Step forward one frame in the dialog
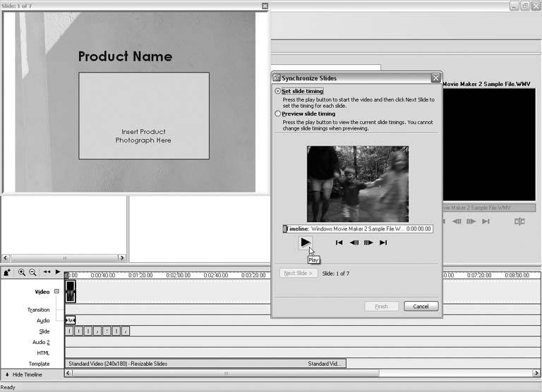 coord(368,243)
